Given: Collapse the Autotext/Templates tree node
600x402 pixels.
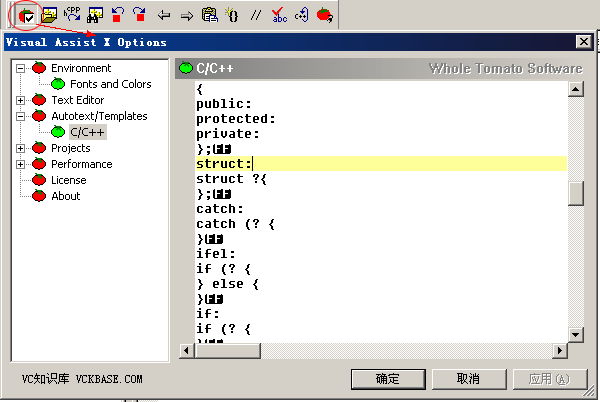Looking at the screenshot, I should coord(20,116).
